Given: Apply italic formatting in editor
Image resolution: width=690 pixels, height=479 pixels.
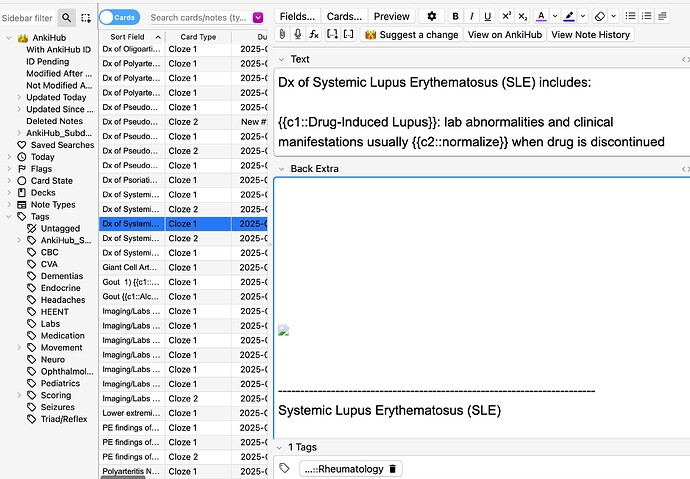Looking at the screenshot, I should pyautogui.click(x=471, y=16).
